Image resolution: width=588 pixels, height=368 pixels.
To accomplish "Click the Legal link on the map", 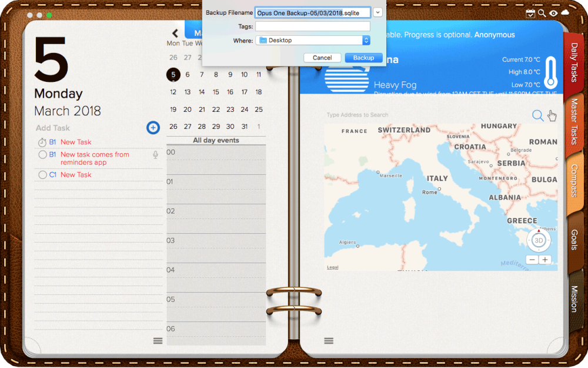I will click(x=332, y=267).
